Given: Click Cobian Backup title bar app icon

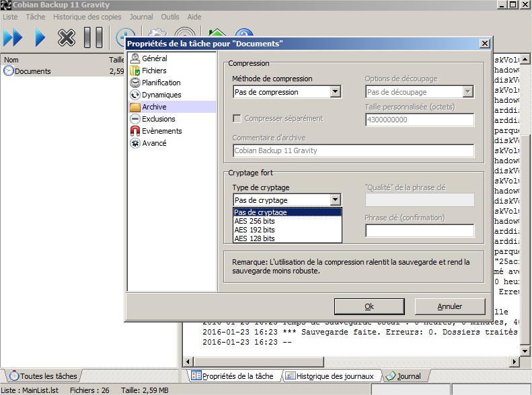Looking at the screenshot, I should (6, 5).
